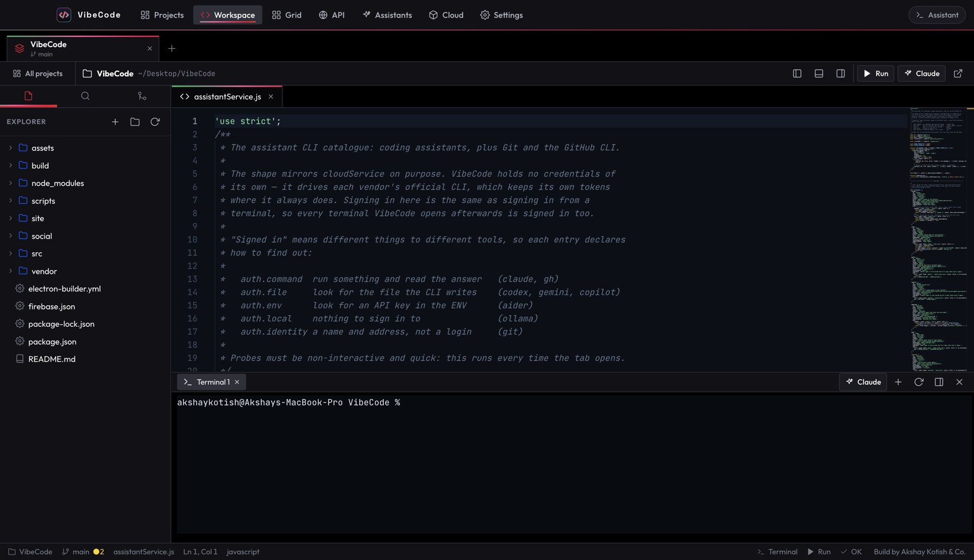This screenshot has width=974, height=560.
Task: Toggle the bottom panel layout
Action: [819, 74]
